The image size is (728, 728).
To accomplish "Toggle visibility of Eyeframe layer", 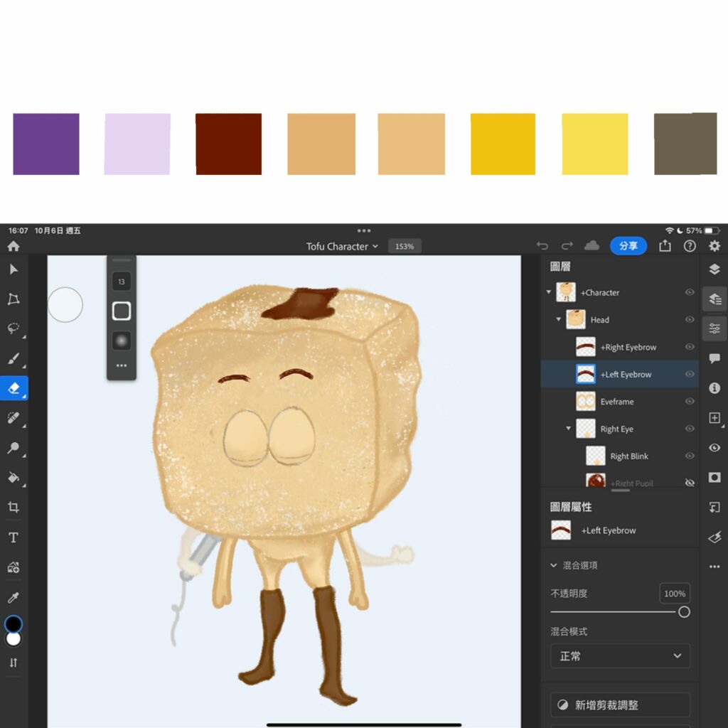I will (x=689, y=402).
